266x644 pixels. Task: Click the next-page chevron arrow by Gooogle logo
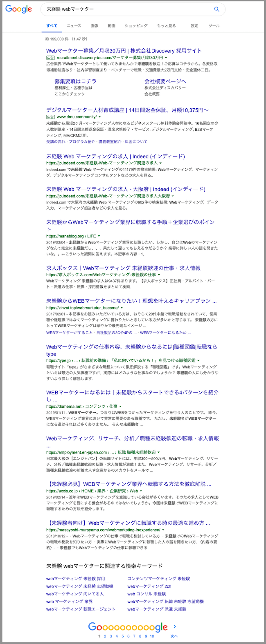175,626
